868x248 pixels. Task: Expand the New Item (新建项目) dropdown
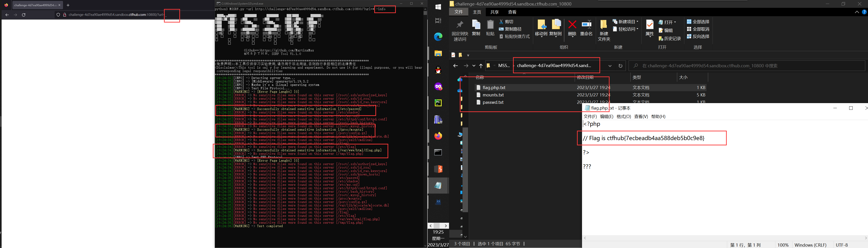[x=637, y=22]
